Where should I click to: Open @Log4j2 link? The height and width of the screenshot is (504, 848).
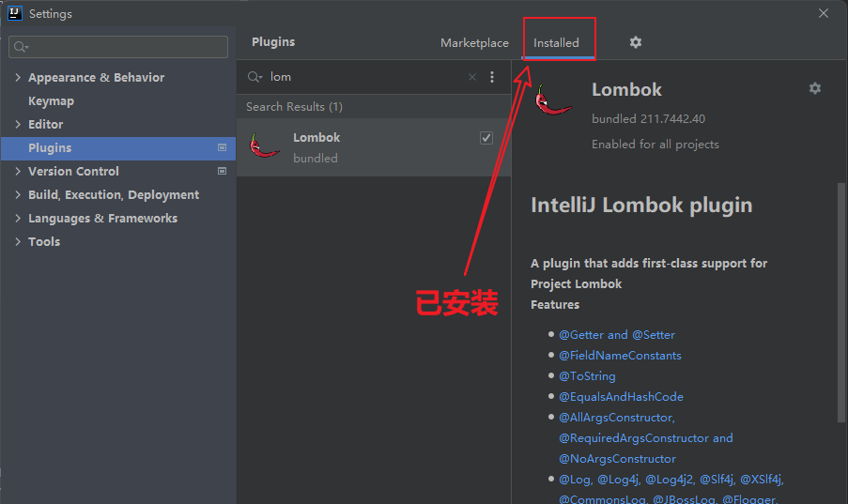coord(670,479)
